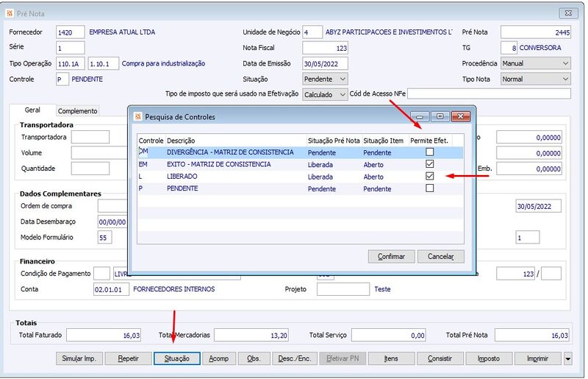Click the Série input field
The height and width of the screenshot is (379, 588).
click(x=71, y=48)
